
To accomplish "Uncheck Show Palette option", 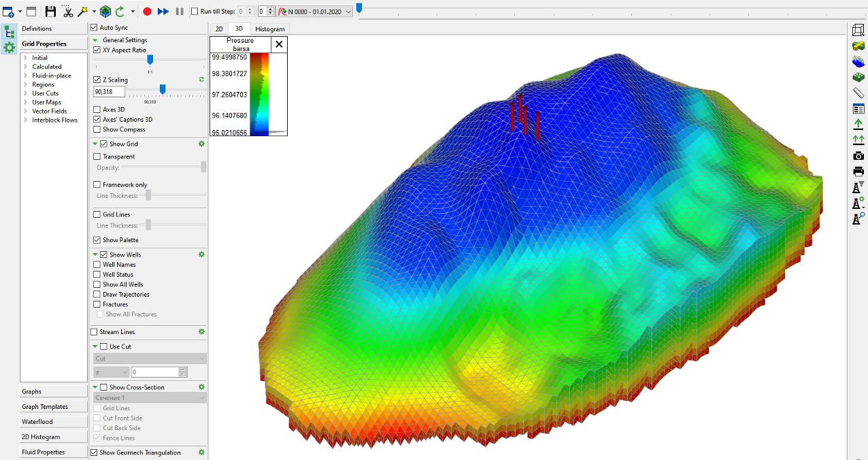I will [97, 240].
